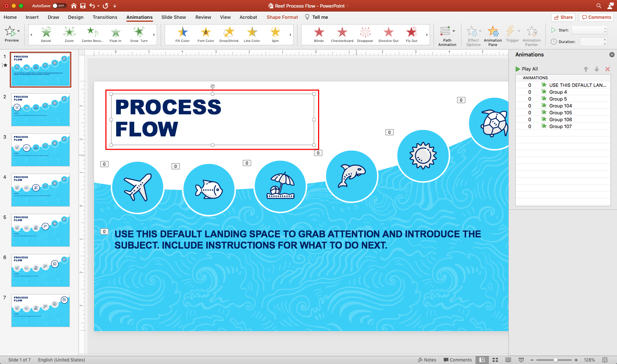Open the Start timing combo box

pyautogui.click(x=589, y=30)
